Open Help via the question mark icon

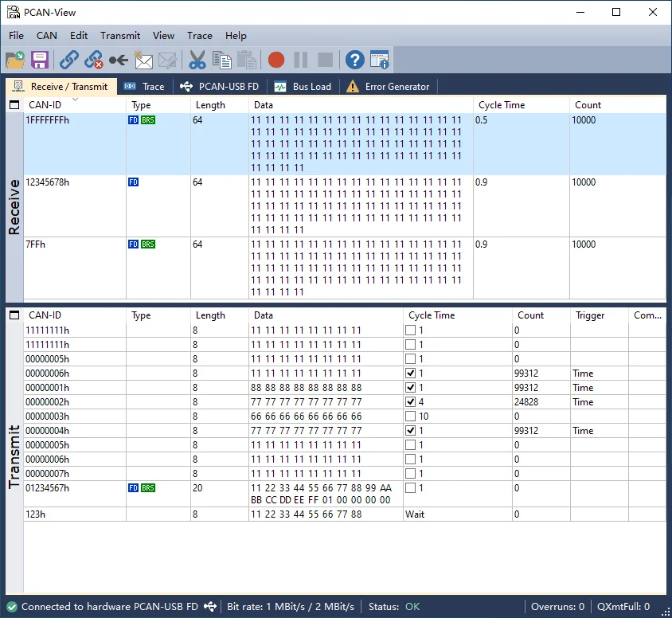pos(354,60)
